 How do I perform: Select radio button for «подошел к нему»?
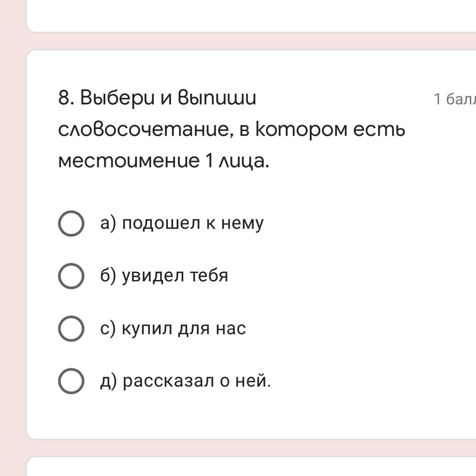coord(71,223)
